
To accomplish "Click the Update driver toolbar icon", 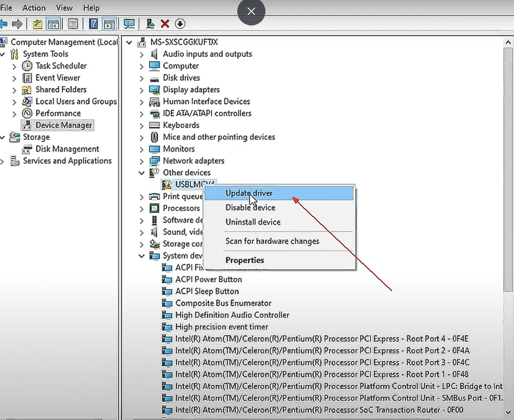I will (x=151, y=24).
